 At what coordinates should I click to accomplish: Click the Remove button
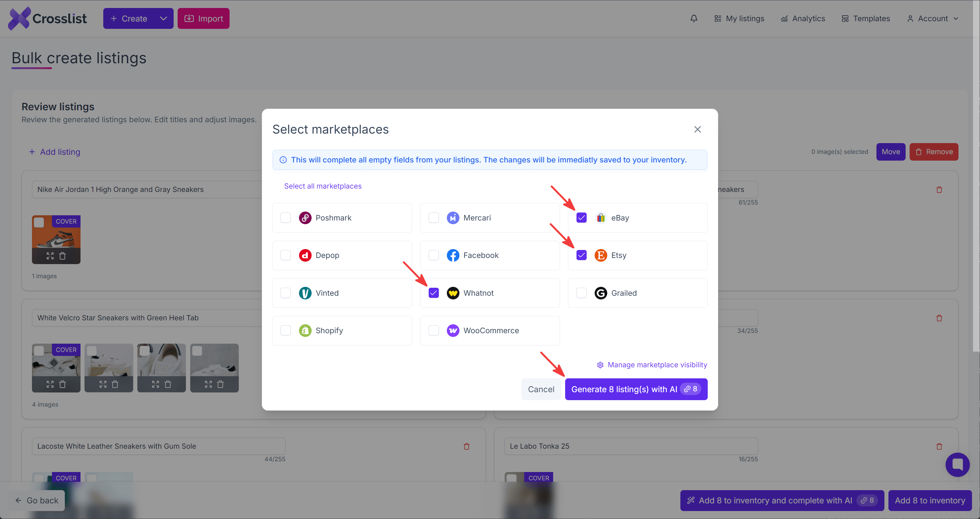[934, 152]
